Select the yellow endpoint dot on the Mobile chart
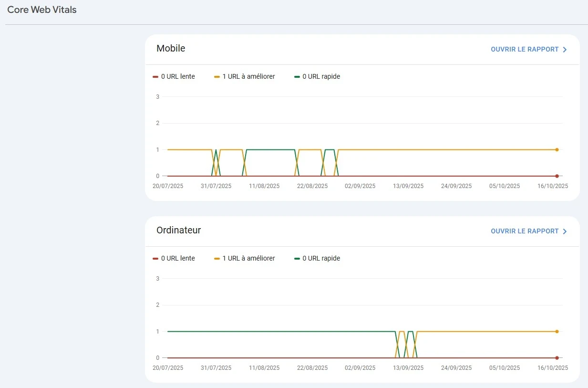The height and width of the screenshot is (388, 588). (x=557, y=149)
